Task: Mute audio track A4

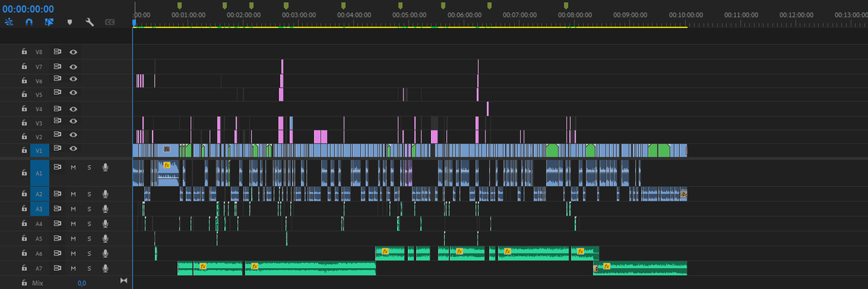Action: pyautogui.click(x=73, y=224)
